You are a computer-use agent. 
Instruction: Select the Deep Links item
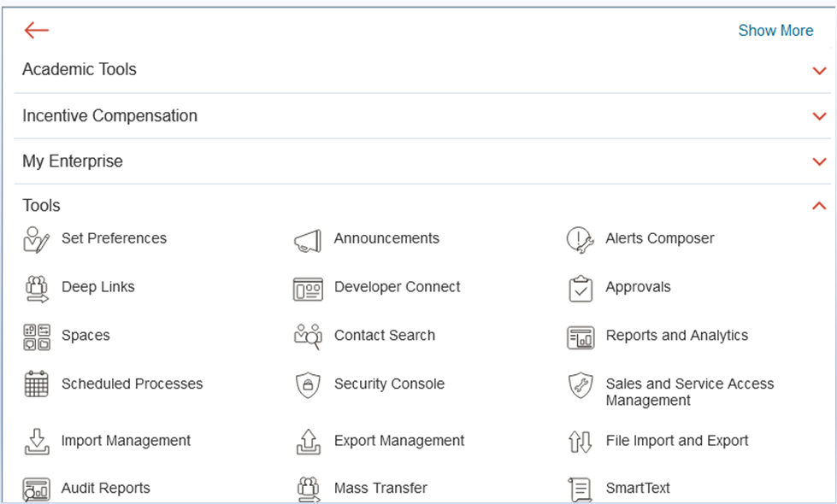(98, 287)
